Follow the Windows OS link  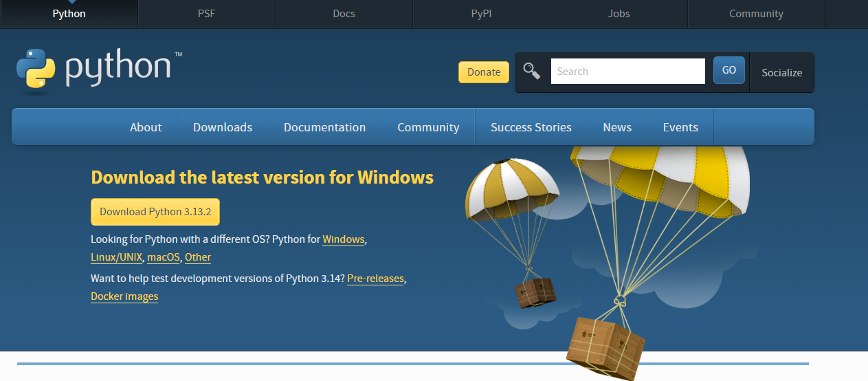point(344,239)
